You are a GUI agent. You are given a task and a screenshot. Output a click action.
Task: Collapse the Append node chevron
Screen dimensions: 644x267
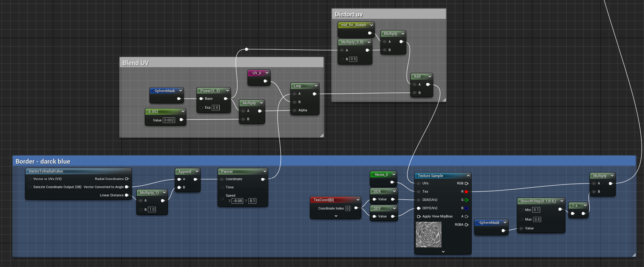point(197,172)
